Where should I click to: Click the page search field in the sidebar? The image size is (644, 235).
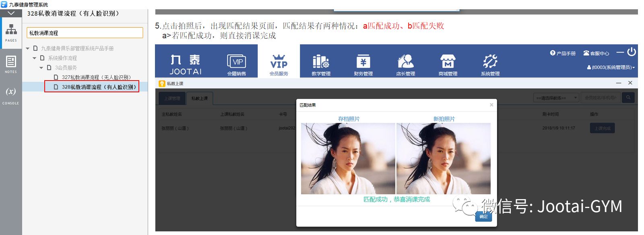pos(85,33)
